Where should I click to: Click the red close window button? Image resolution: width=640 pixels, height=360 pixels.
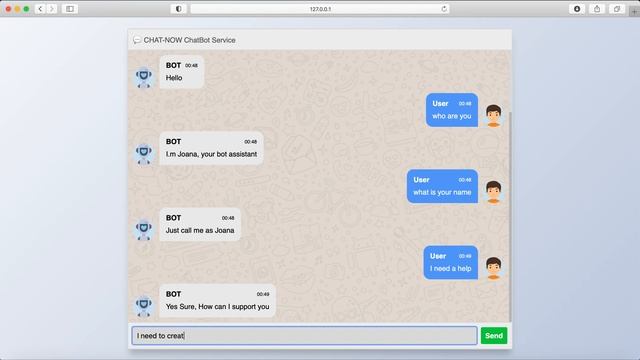tap(8, 9)
